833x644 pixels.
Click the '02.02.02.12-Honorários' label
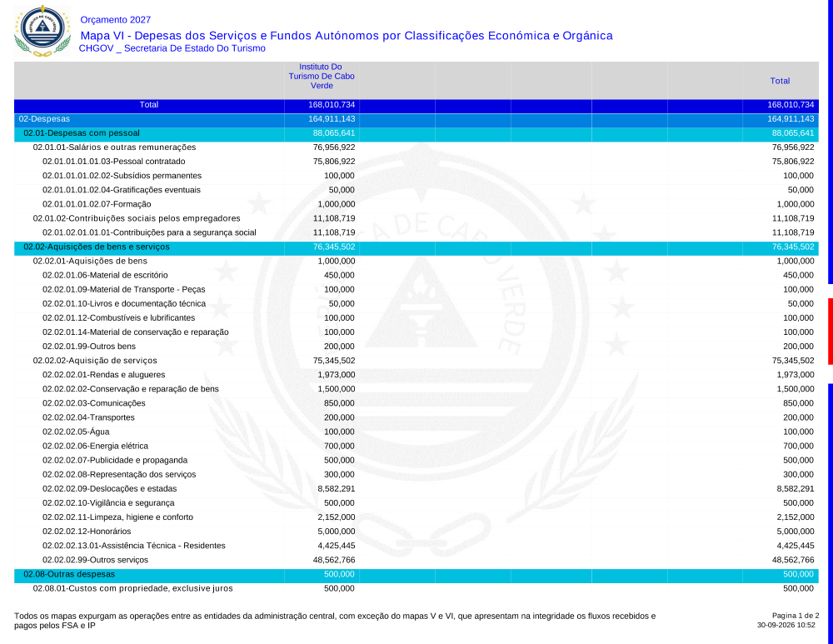click(87, 532)
